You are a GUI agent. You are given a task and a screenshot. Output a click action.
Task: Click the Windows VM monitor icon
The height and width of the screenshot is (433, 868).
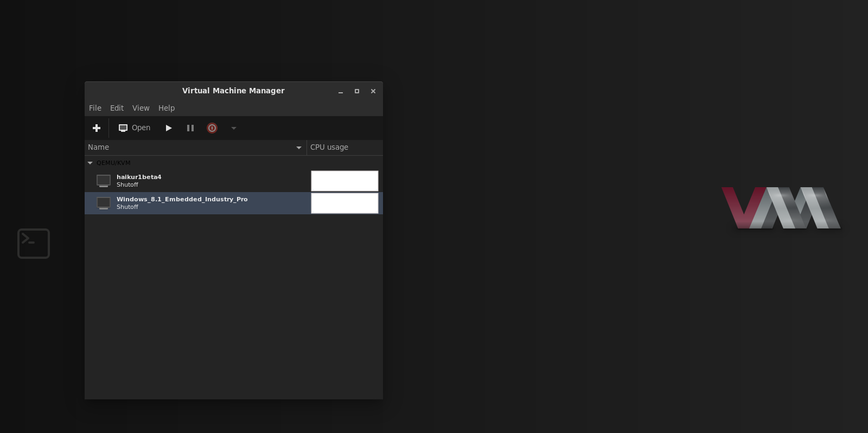(x=104, y=203)
